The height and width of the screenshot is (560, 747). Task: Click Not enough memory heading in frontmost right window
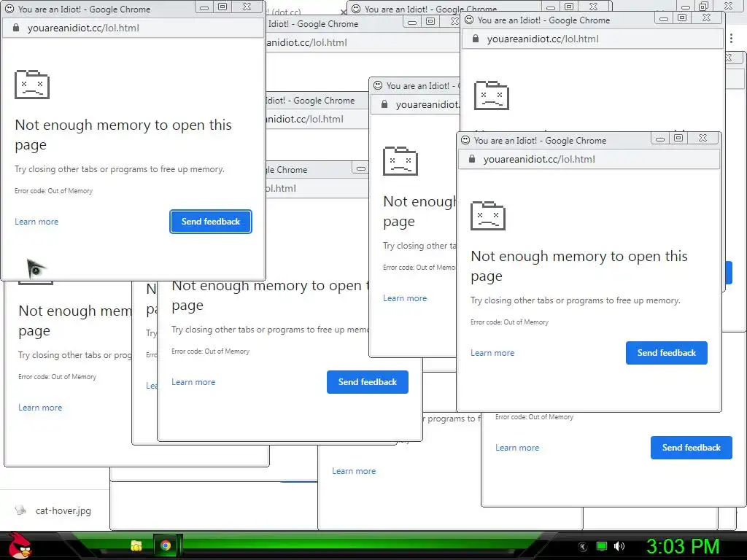click(579, 265)
